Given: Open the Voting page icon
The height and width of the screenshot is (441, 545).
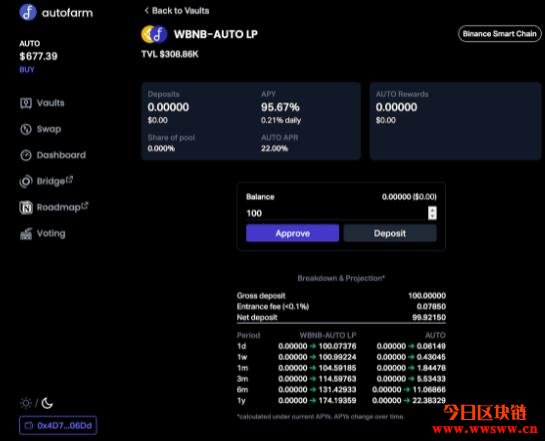Looking at the screenshot, I should (26, 234).
